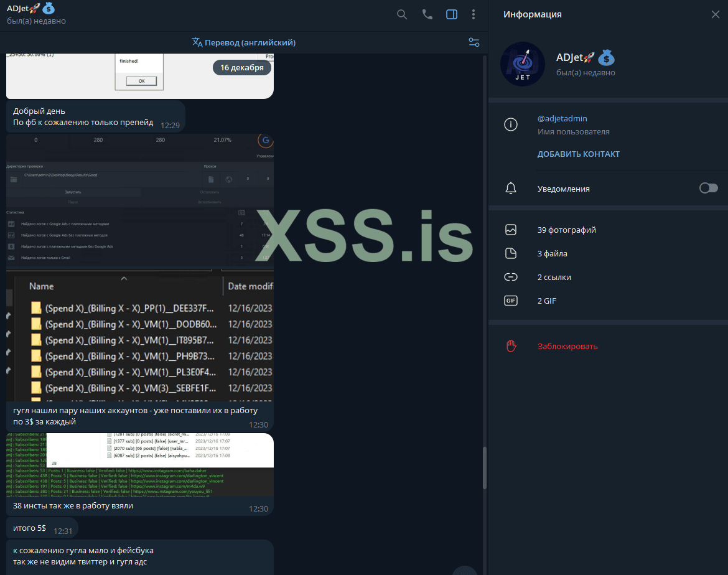The height and width of the screenshot is (575, 728).
Task: Click the notification bell icon
Action: pos(511,188)
